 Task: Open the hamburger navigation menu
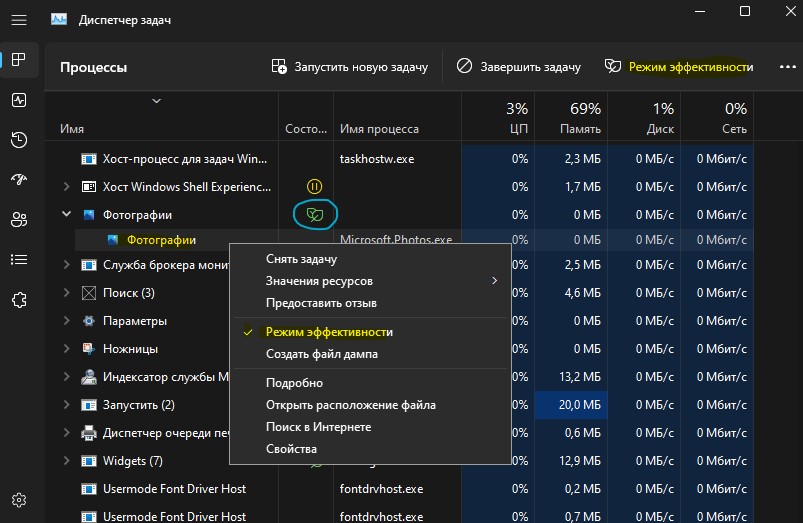[x=19, y=20]
